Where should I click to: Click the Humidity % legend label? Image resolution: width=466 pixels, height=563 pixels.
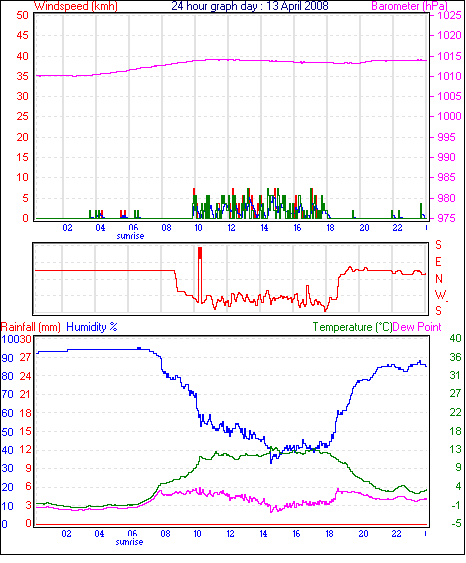(92, 327)
